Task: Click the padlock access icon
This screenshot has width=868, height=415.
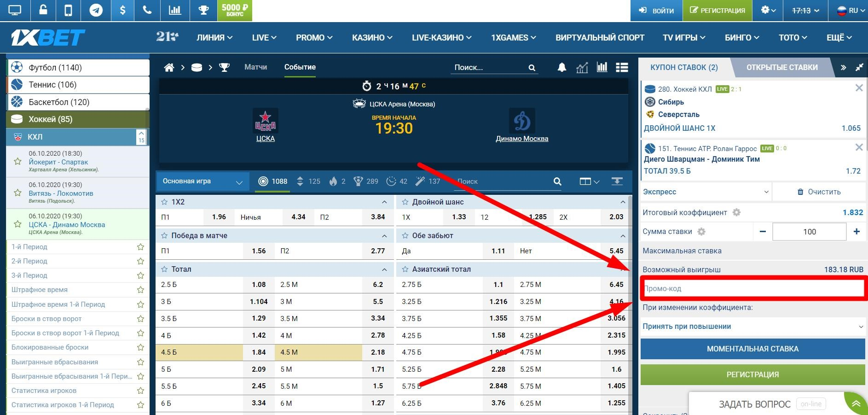Action: pyautogui.click(x=43, y=11)
